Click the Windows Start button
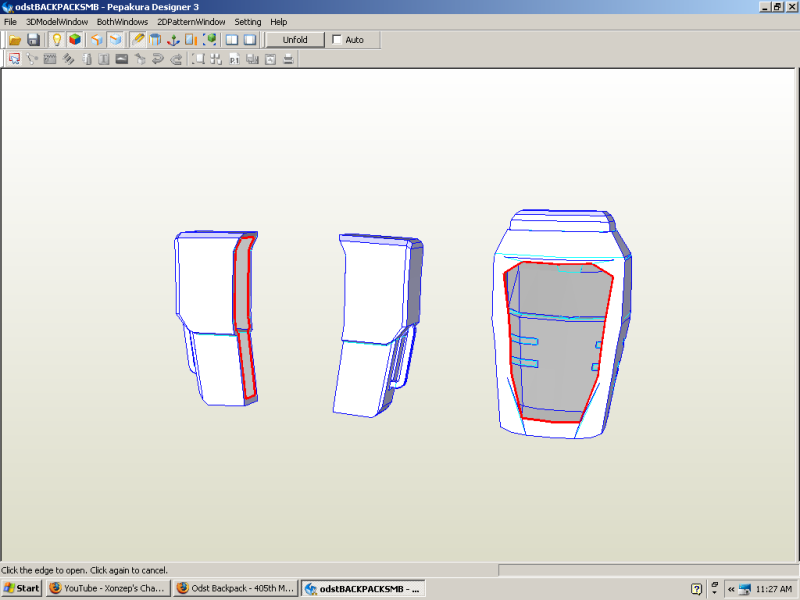 pos(22,588)
